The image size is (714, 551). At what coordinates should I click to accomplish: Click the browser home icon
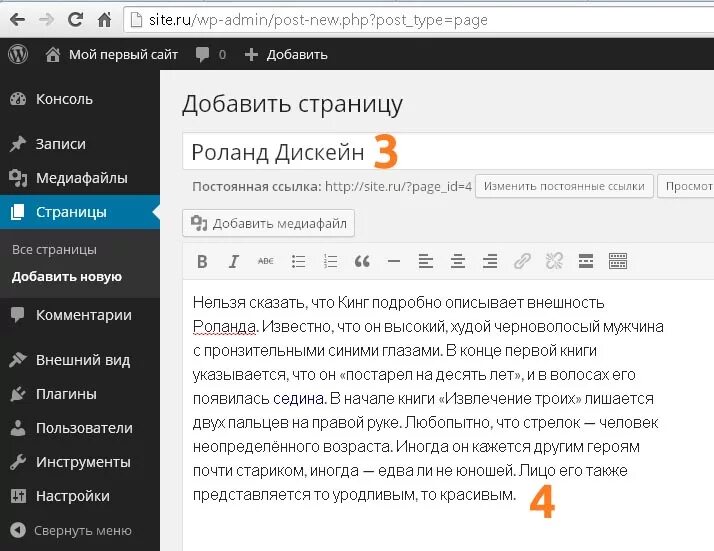tap(104, 20)
